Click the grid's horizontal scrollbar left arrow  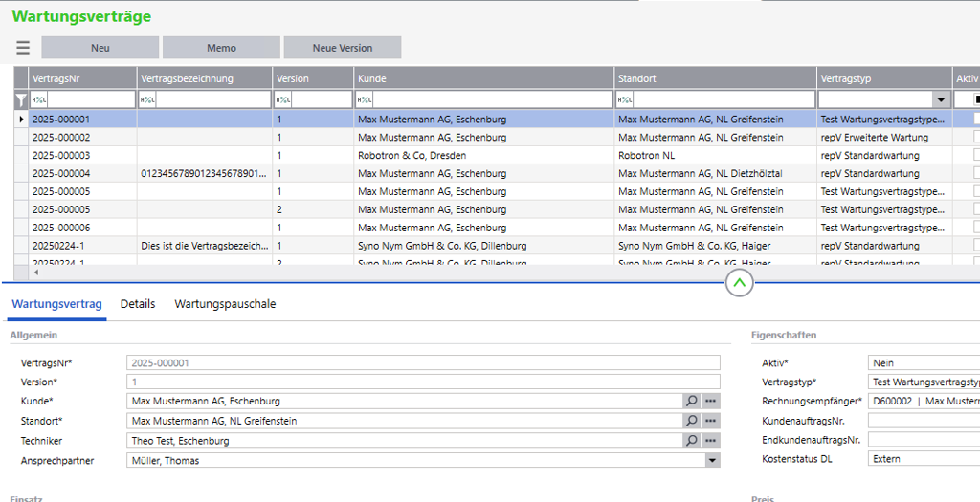point(37,273)
